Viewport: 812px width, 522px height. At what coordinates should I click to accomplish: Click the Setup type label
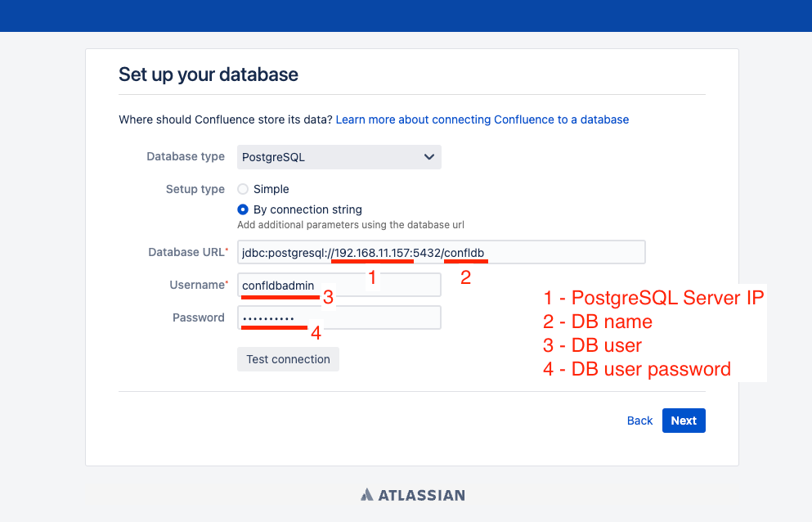pos(195,189)
